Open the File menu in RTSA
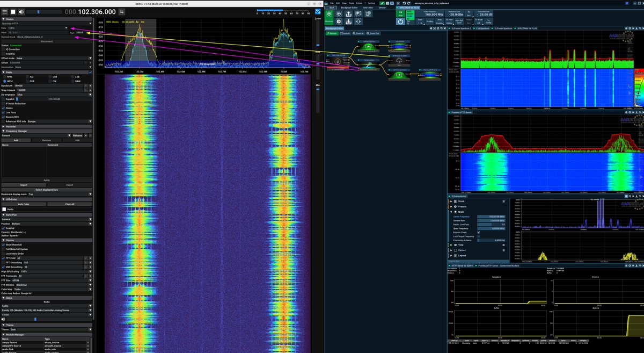 (332, 3)
